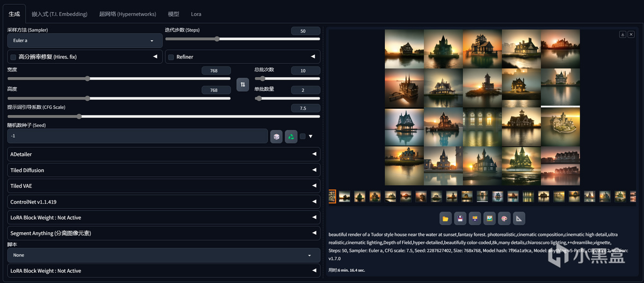Reuse last seed with green recycle icon

291,136
